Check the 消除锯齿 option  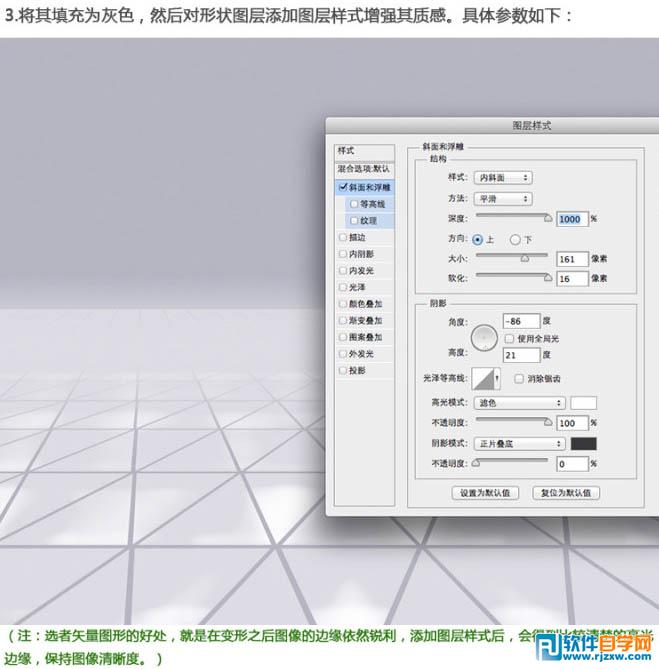coord(519,378)
